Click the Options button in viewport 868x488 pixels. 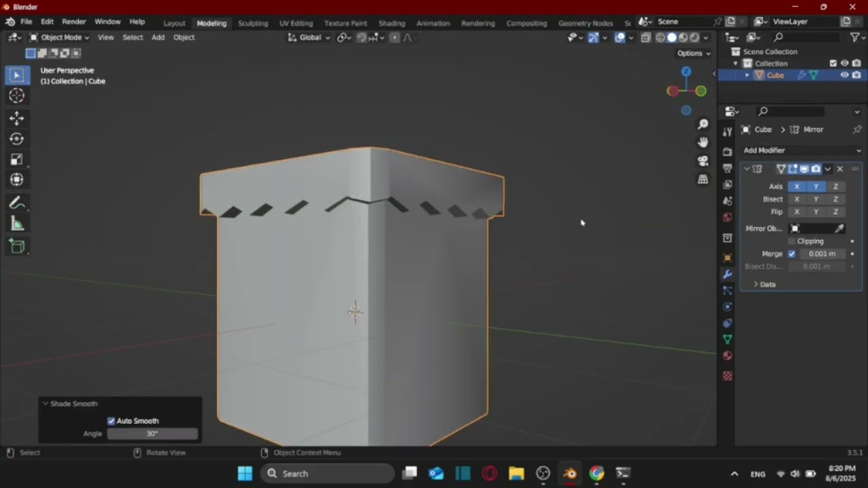click(x=693, y=54)
